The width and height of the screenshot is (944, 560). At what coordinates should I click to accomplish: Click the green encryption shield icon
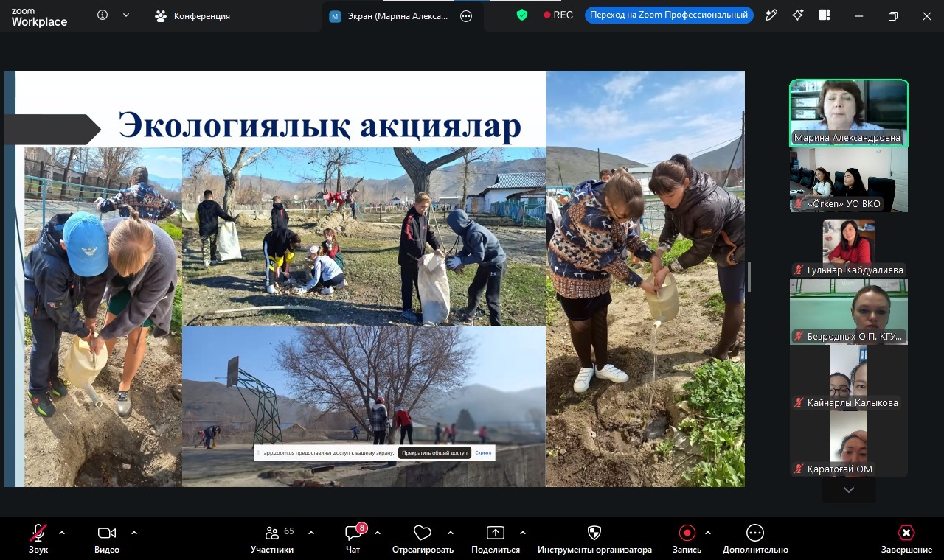522,15
